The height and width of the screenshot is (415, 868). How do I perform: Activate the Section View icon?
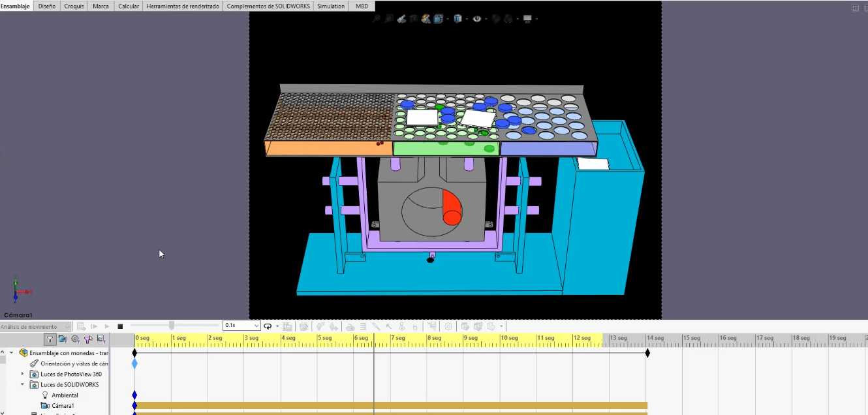(x=413, y=19)
